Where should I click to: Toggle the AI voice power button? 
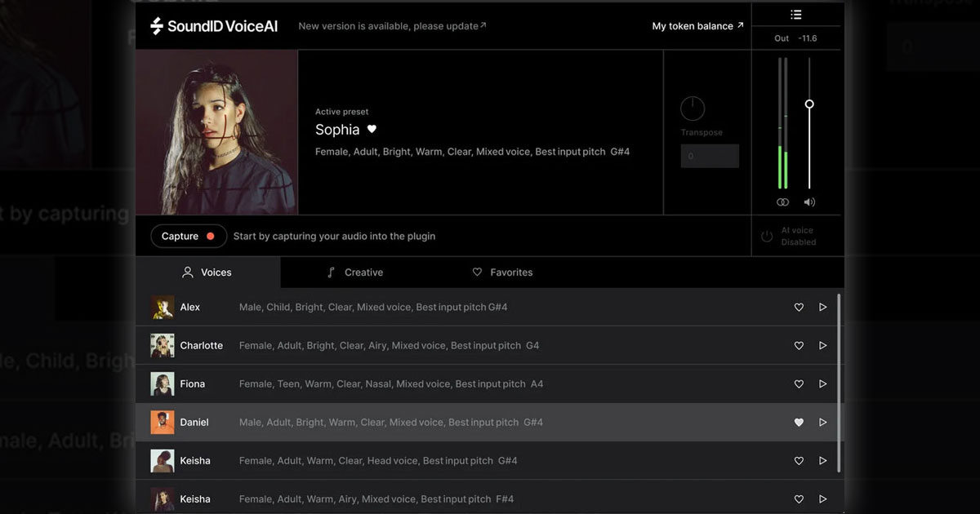point(767,237)
